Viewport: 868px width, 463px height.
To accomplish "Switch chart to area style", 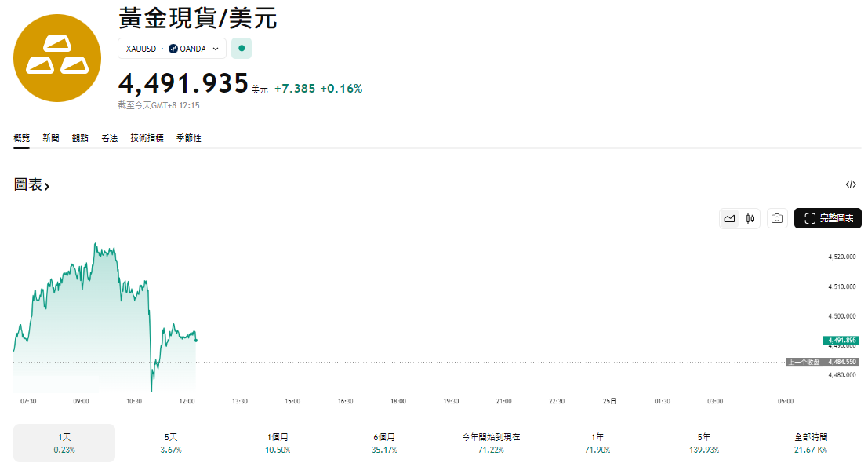I will tap(728, 218).
